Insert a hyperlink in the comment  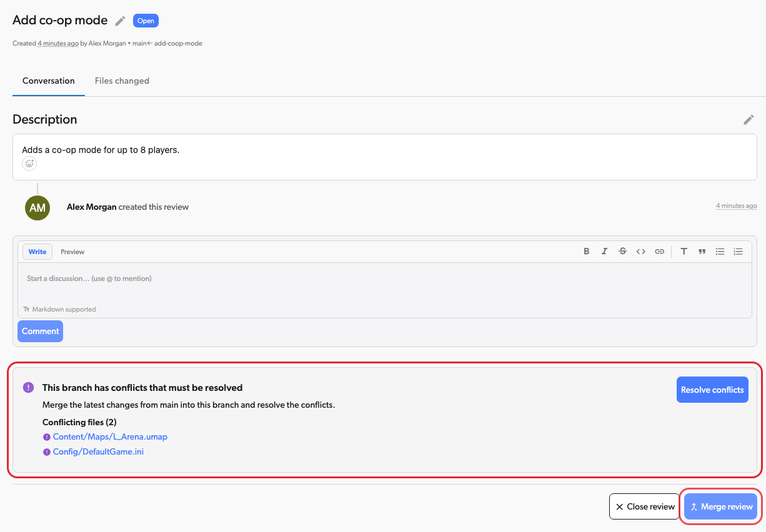pos(659,252)
